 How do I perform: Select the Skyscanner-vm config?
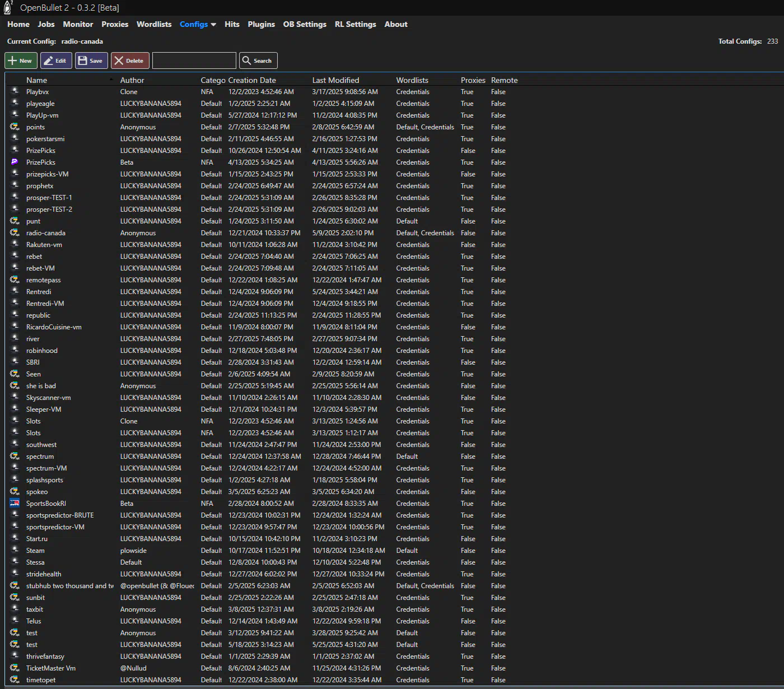[x=48, y=397]
